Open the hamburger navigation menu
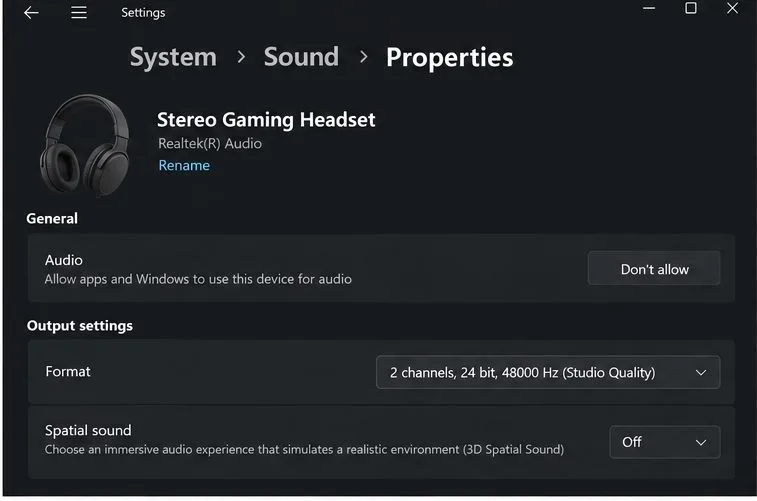This screenshot has width=757, height=501. [79, 13]
